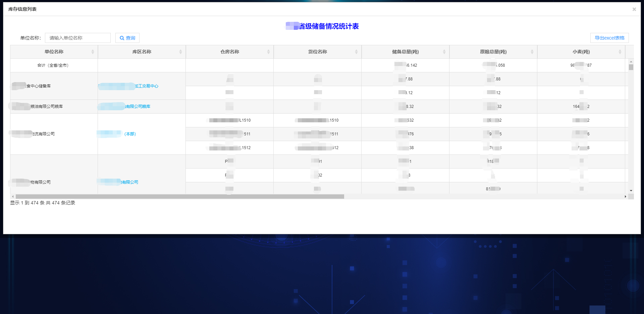644x314 pixels.
Task: Click the 查询 search button
Action: click(127, 38)
